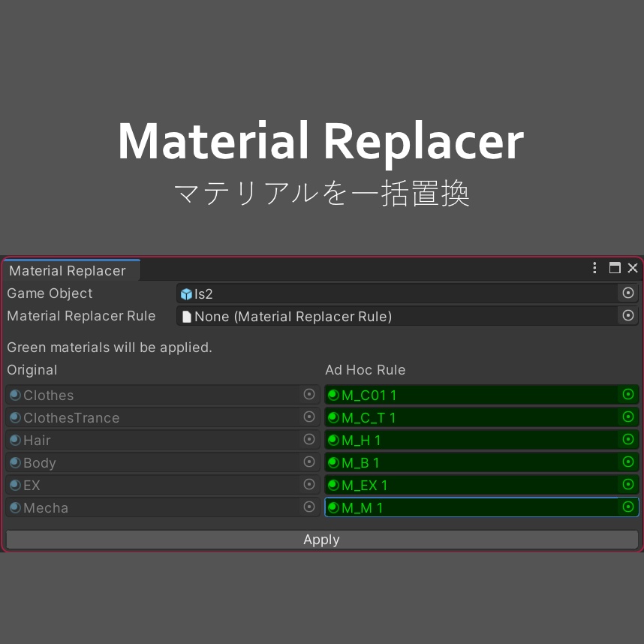The image size is (644, 644).
Task: Open the three-dot window options menu
Action: tap(594, 268)
